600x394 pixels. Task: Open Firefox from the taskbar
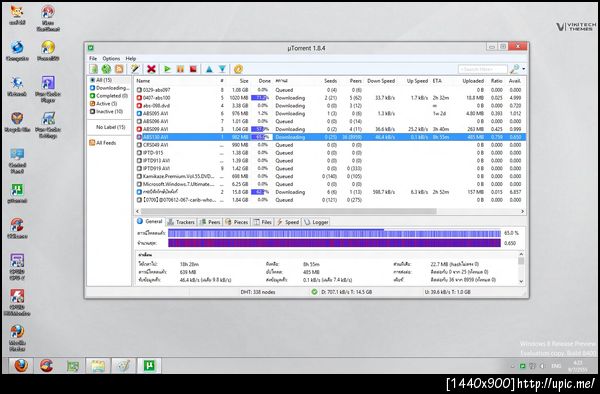[21, 366]
